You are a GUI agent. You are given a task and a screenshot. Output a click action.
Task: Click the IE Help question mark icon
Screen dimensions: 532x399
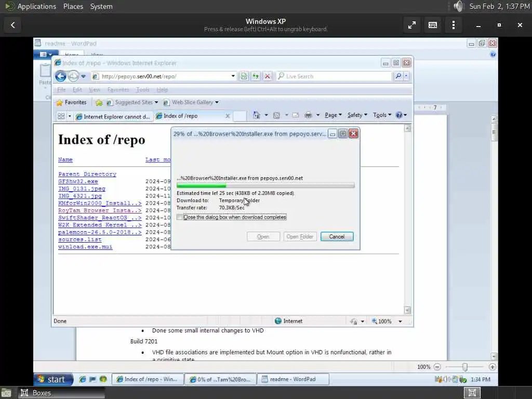point(399,115)
